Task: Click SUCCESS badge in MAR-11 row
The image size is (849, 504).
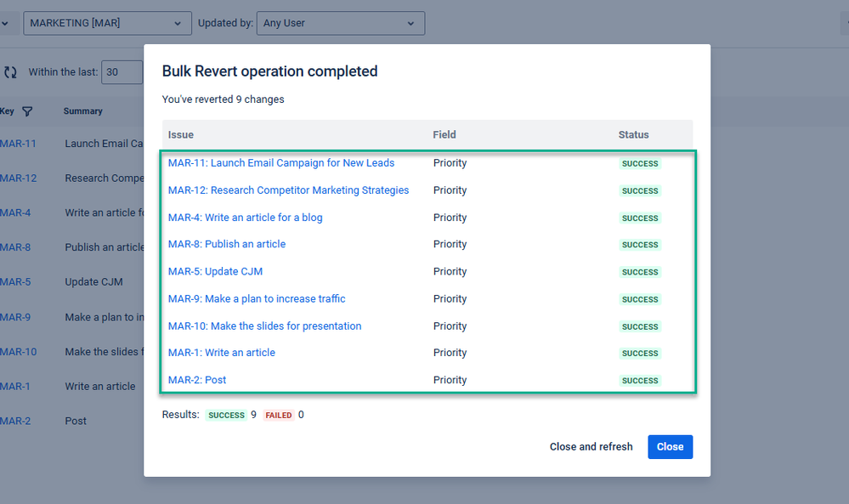Action: [640, 163]
